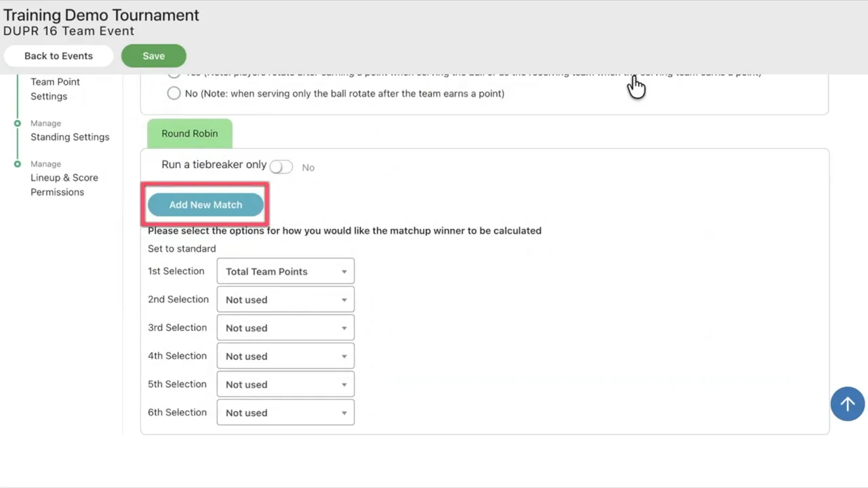Open Team Point Settings in sidebar
Screen dimensions: 868x488
55,89
